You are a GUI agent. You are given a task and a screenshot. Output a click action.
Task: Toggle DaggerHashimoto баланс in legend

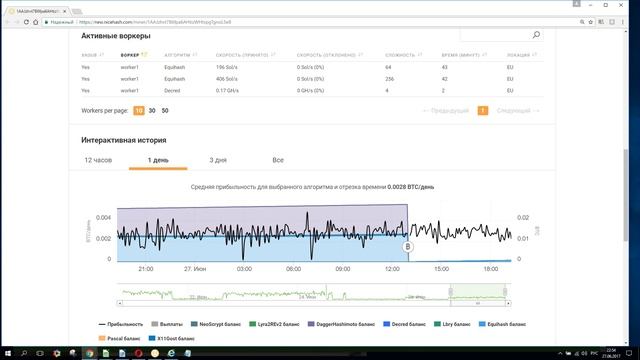click(341, 324)
